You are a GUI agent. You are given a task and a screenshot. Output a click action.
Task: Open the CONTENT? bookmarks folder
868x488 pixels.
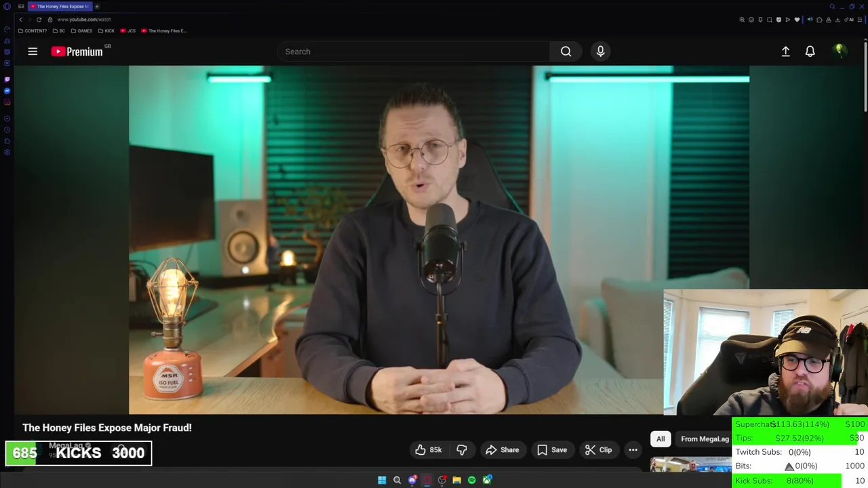coord(33,30)
